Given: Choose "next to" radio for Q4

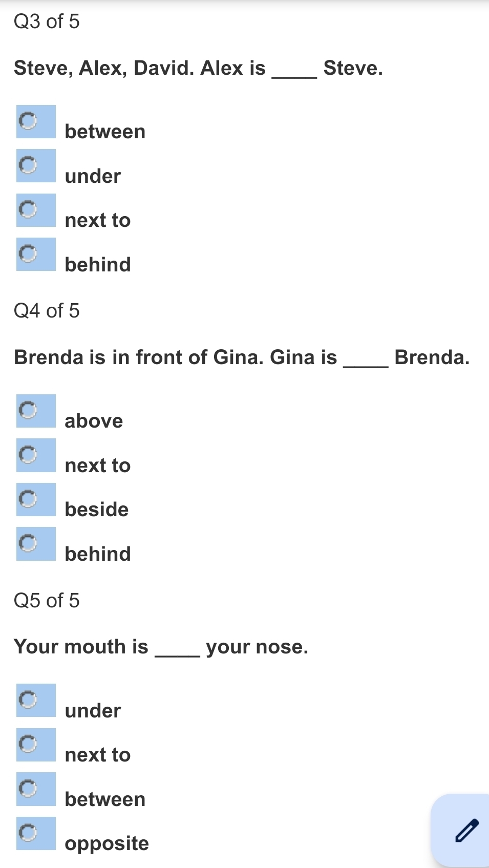Looking at the screenshot, I should tap(28, 454).
